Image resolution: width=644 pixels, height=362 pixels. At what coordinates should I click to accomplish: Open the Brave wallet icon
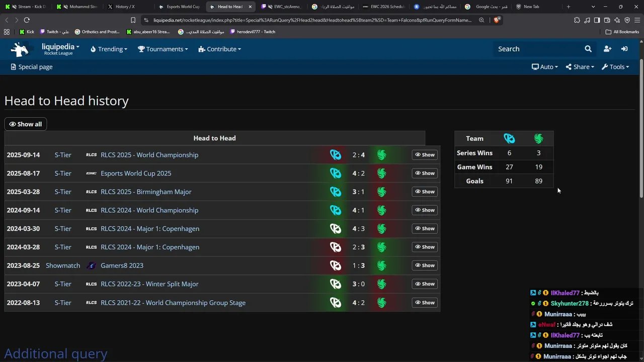point(607,20)
